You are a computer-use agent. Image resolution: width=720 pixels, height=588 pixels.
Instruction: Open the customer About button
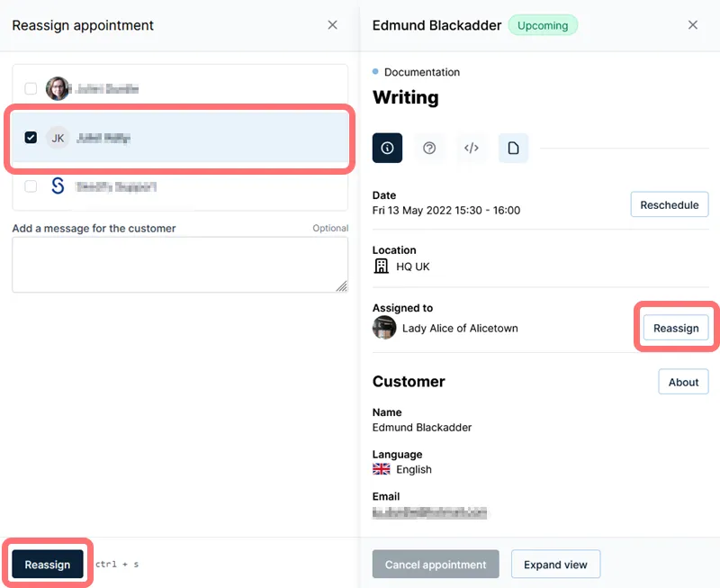[683, 382]
